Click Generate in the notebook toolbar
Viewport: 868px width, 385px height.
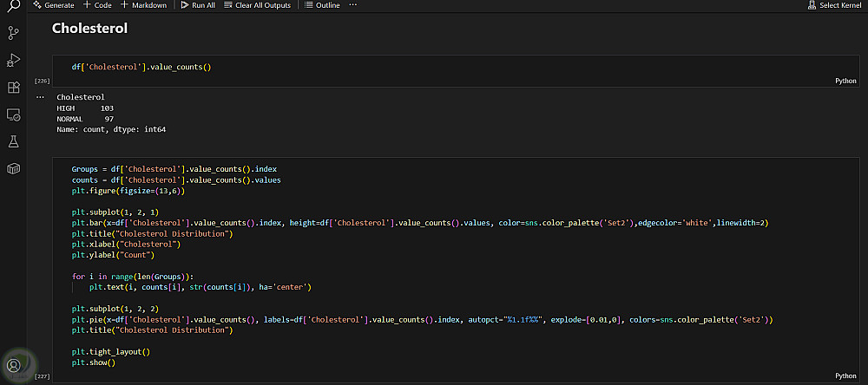(54, 5)
